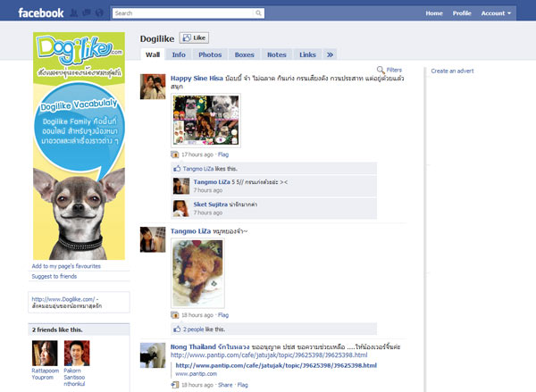Open Happy Sine Hisa profile picture
The image size is (536, 392).
tap(153, 87)
